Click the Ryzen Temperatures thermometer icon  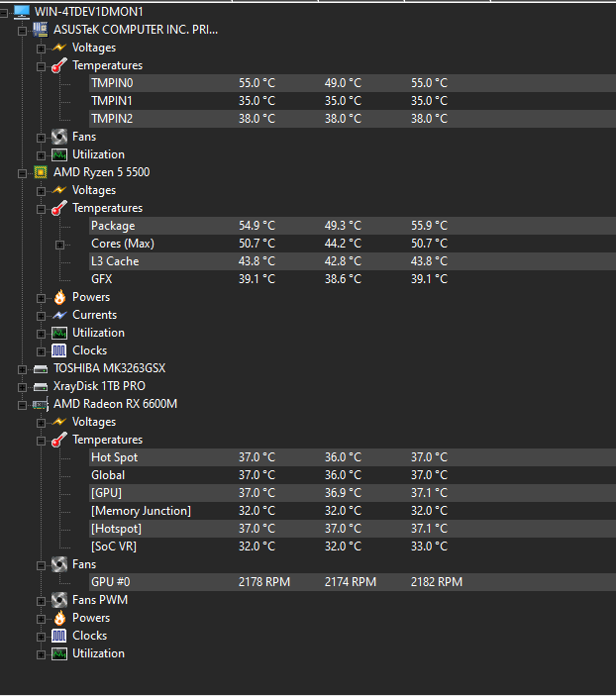(59, 208)
